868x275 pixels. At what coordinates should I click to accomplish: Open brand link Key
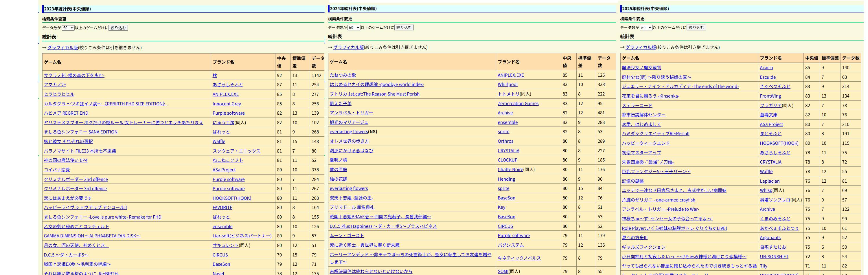pyautogui.click(x=501, y=207)
